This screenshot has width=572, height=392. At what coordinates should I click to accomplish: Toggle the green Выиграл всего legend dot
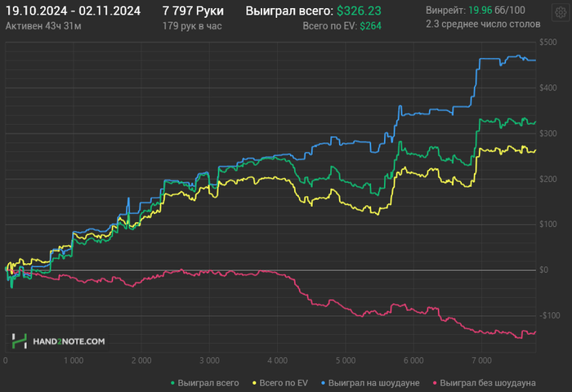point(172,383)
